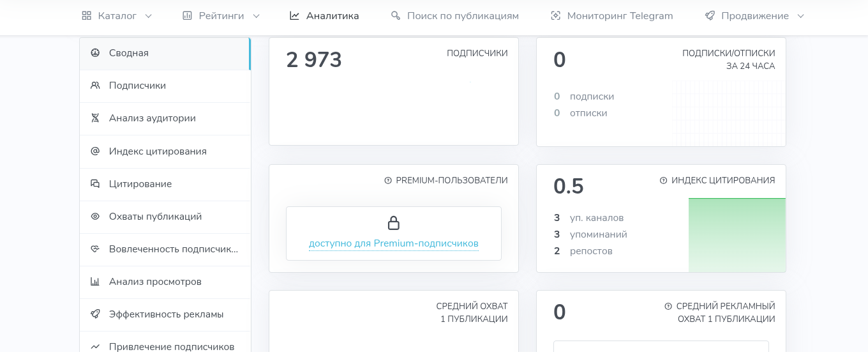This screenshot has width=868, height=352.
Task: Click the padlock icon in Premium card
Action: click(x=394, y=223)
